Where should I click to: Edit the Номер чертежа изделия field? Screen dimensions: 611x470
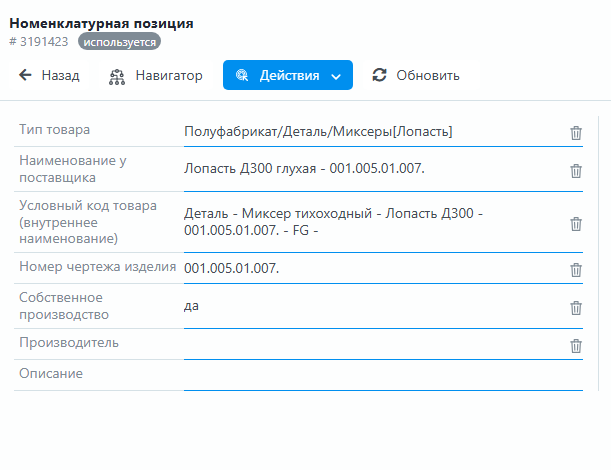tap(370, 268)
